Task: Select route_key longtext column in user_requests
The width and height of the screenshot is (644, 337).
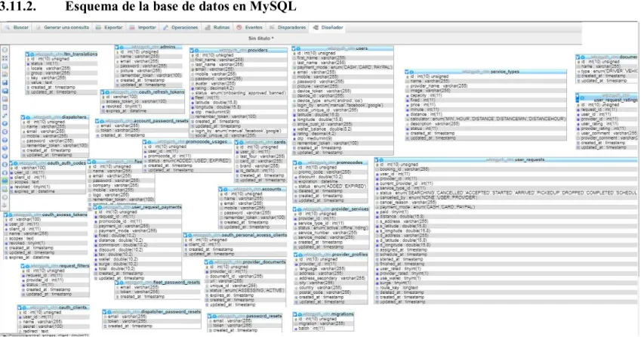Action: (x=505, y=288)
